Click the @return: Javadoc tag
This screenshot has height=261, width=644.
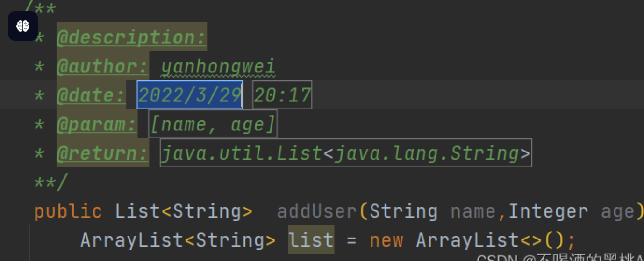coord(102,153)
